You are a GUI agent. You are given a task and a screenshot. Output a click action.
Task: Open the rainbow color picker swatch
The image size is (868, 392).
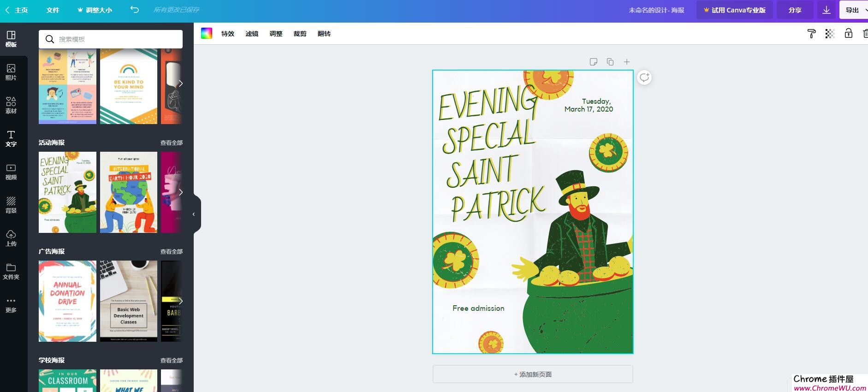tap(207, 33)
